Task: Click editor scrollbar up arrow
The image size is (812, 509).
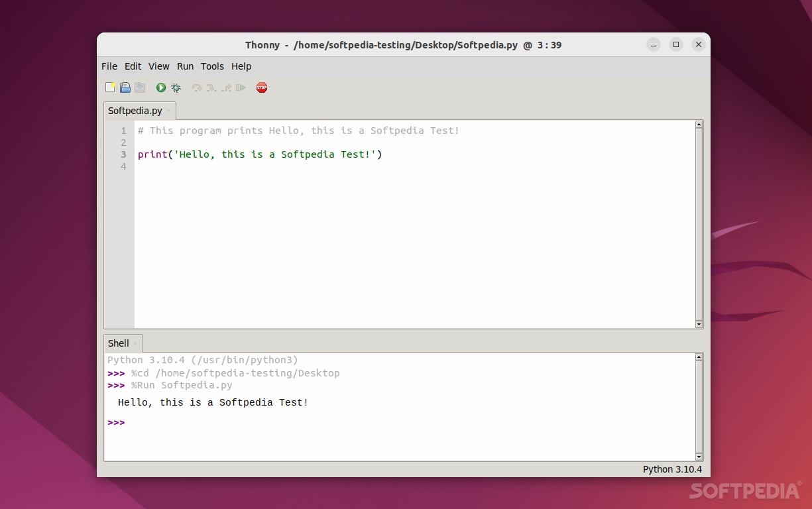Action: tap(699, 124)
